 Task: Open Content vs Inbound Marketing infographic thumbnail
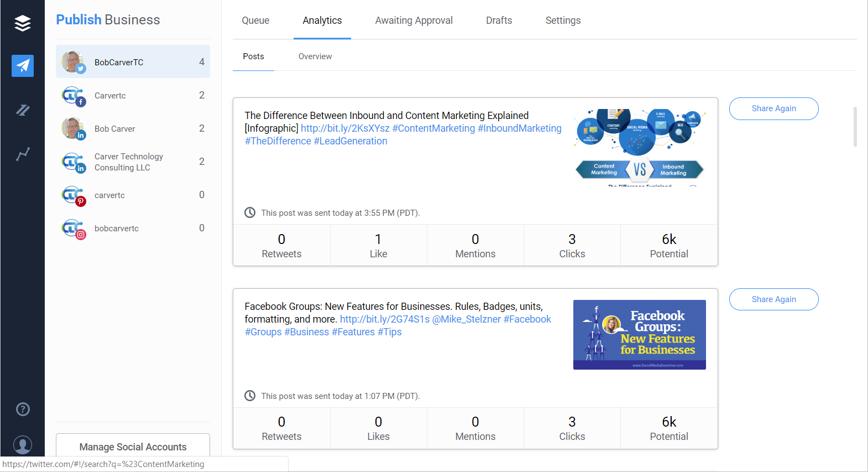(640, 147)
